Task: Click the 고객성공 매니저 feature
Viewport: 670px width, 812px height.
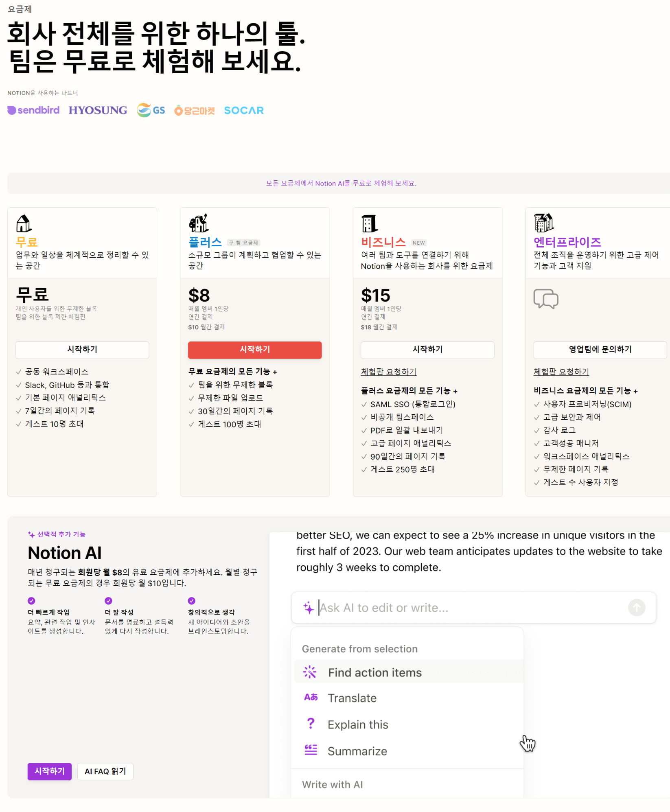Action: pyautogui.click(x=571, y=443)
